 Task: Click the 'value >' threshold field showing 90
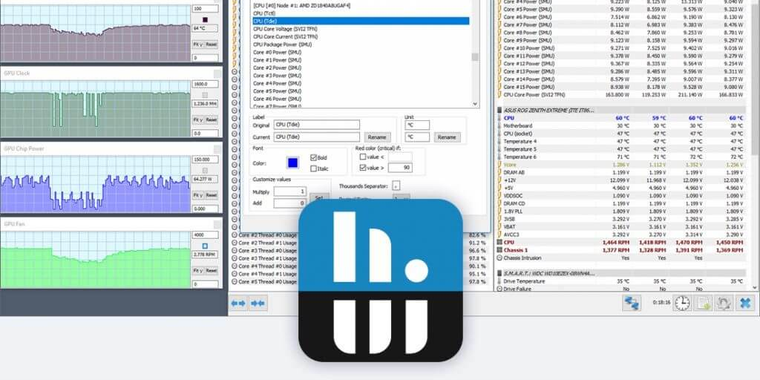400,168
